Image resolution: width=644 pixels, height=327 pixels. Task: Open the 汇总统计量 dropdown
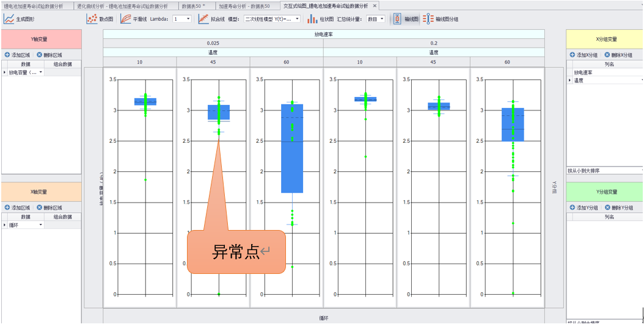(382, 19)
